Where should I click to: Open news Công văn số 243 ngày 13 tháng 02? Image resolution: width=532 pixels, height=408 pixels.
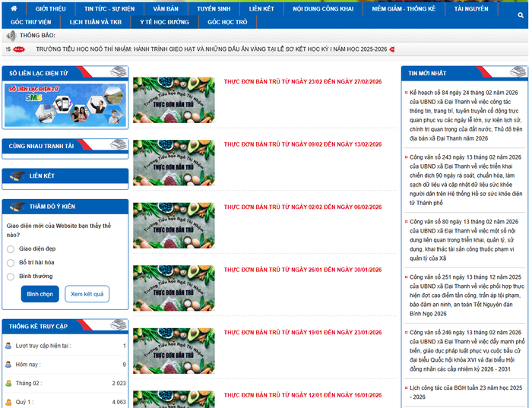coord(465,180)
